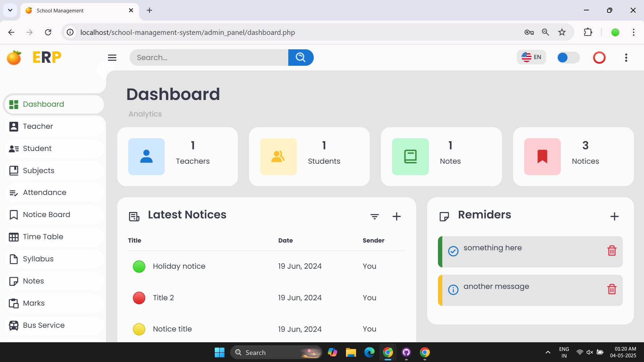The width and height of the screenshot is (644, 362).
Task: Click the orange ERP logo icon
Action: tap(14, 57)
